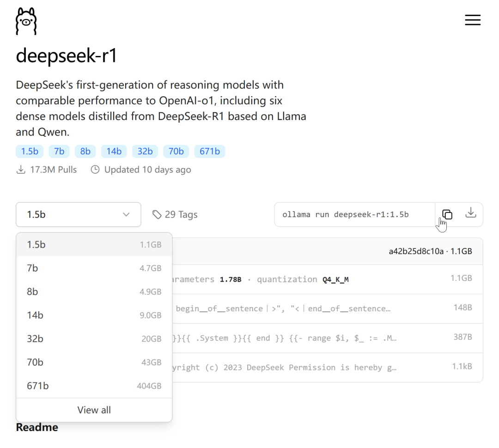Image resolution: width=499 pixels, height=448 pixels.
Task: Open the hamburger navigation menu
Action: (x=473, y=20)
